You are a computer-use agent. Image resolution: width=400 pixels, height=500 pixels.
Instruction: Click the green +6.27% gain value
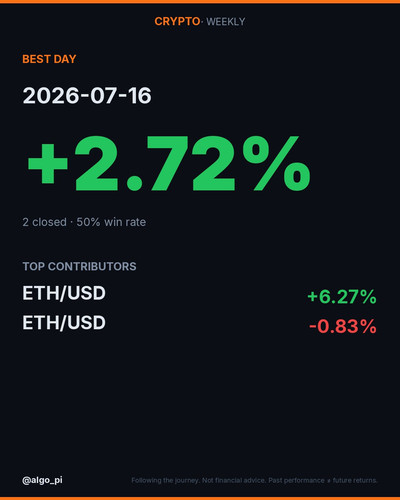coord(342,297)
